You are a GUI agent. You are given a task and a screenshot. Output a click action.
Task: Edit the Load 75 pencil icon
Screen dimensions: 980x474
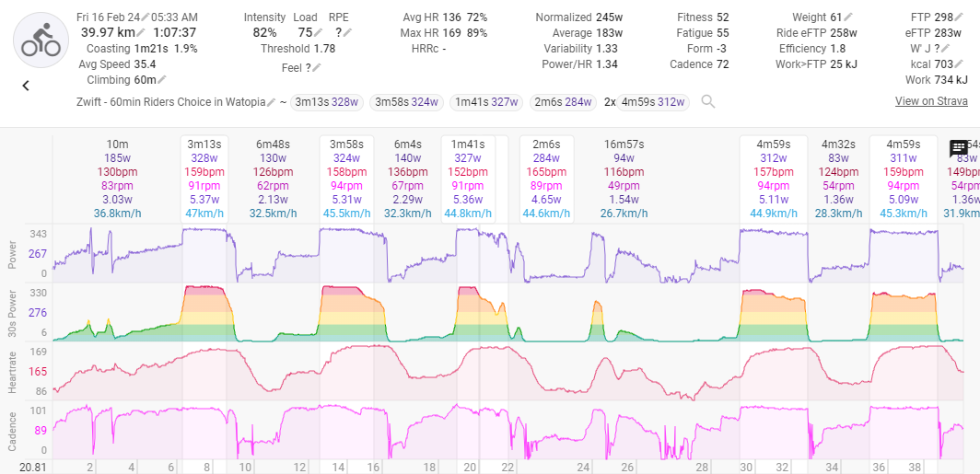click(318, 32)
